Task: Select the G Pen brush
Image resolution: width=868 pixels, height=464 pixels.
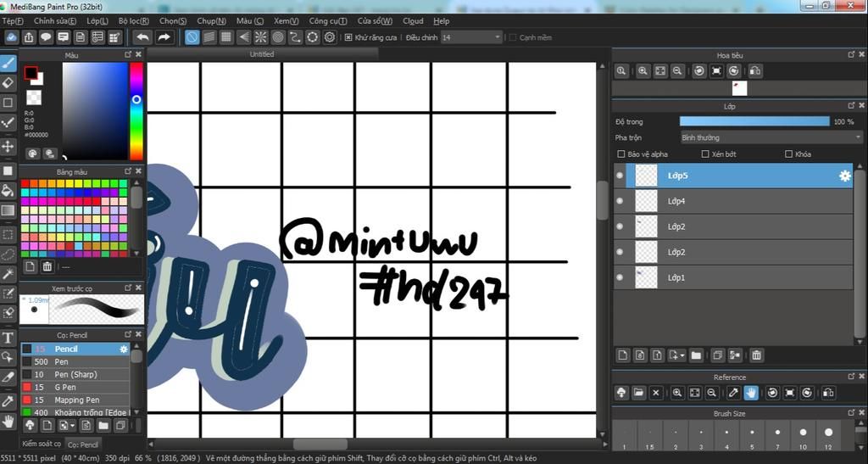Action: 75,387
